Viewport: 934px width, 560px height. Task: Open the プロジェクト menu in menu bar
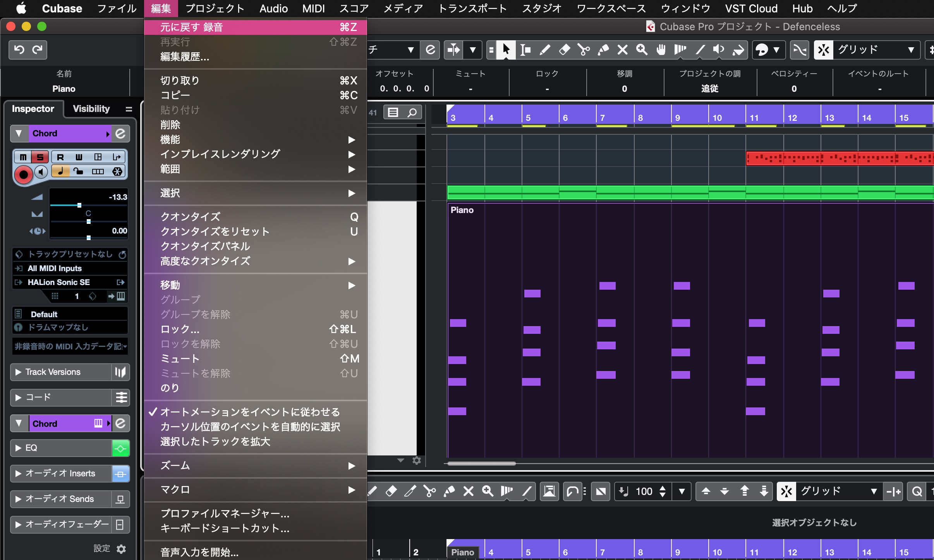[x=215, y=9]
